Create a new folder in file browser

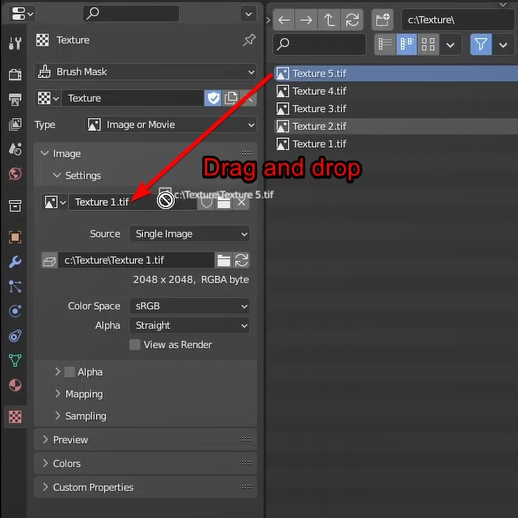(x=382, y=20)
